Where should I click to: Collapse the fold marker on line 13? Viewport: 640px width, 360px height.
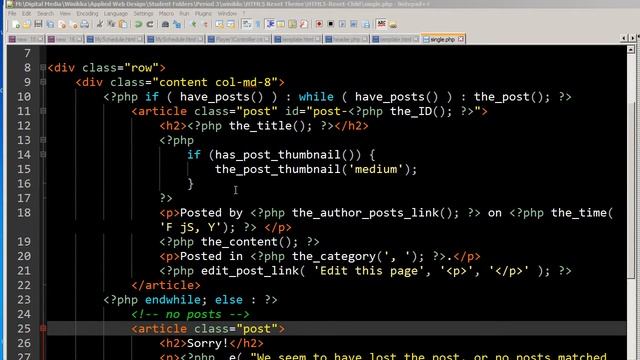(43, 140)
